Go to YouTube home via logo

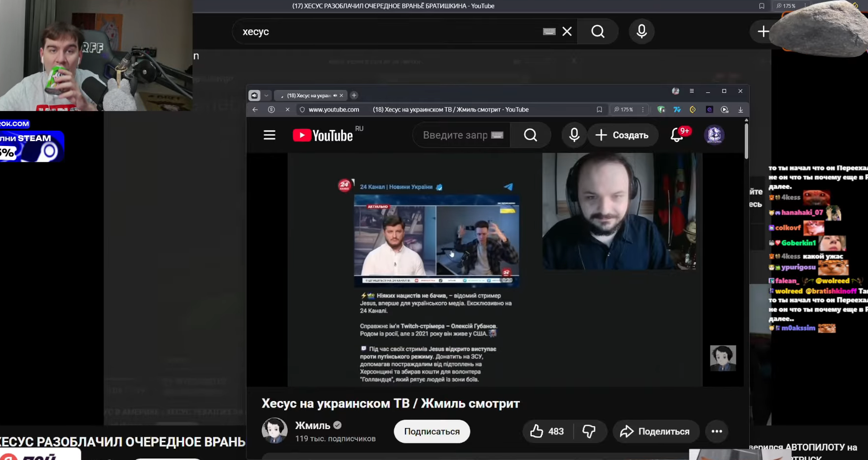(x=323, y=135)
